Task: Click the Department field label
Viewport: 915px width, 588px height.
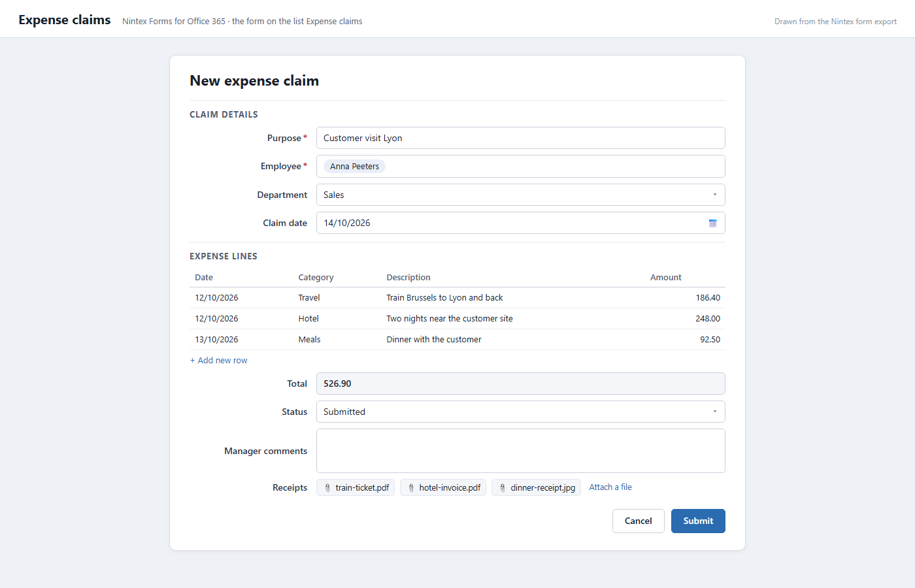Action: coord(282,195)
